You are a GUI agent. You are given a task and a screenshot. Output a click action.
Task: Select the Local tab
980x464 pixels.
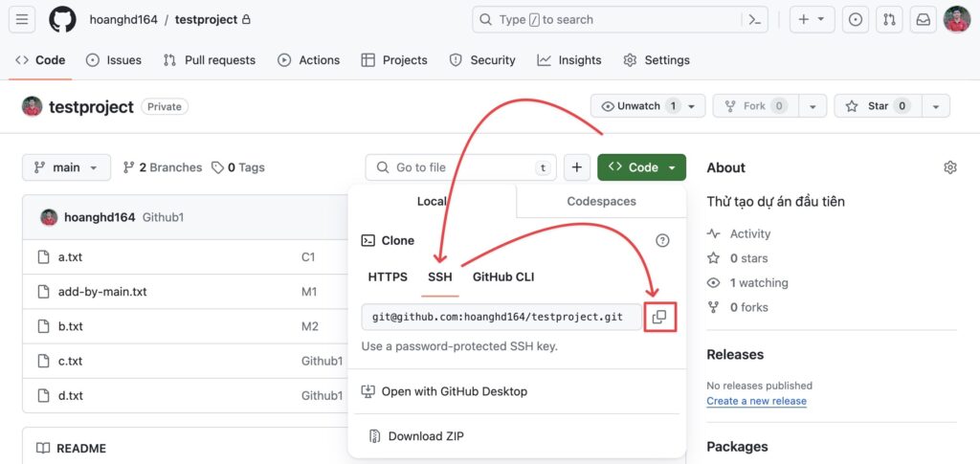432,201
